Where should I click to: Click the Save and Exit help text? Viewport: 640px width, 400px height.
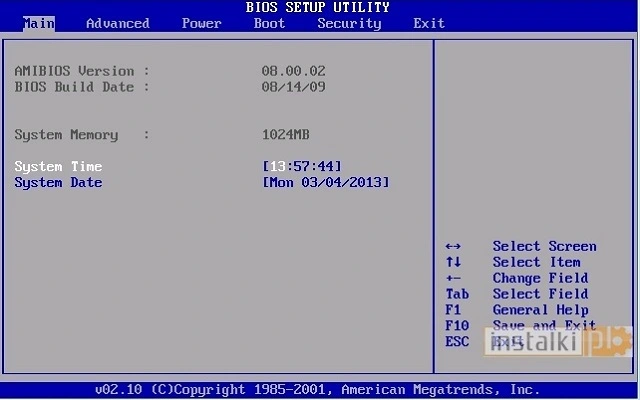pyautogui.click(x=544, y=325)
